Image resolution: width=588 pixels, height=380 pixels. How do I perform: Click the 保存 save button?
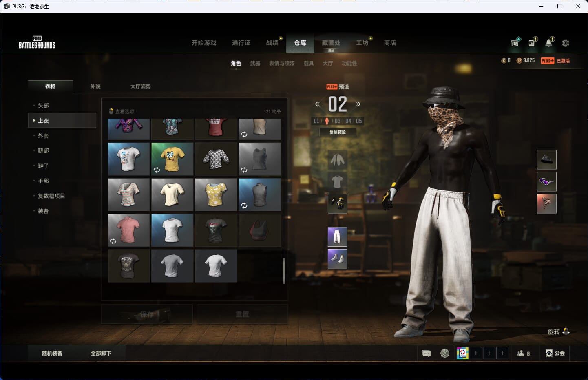tap(147, 314)
